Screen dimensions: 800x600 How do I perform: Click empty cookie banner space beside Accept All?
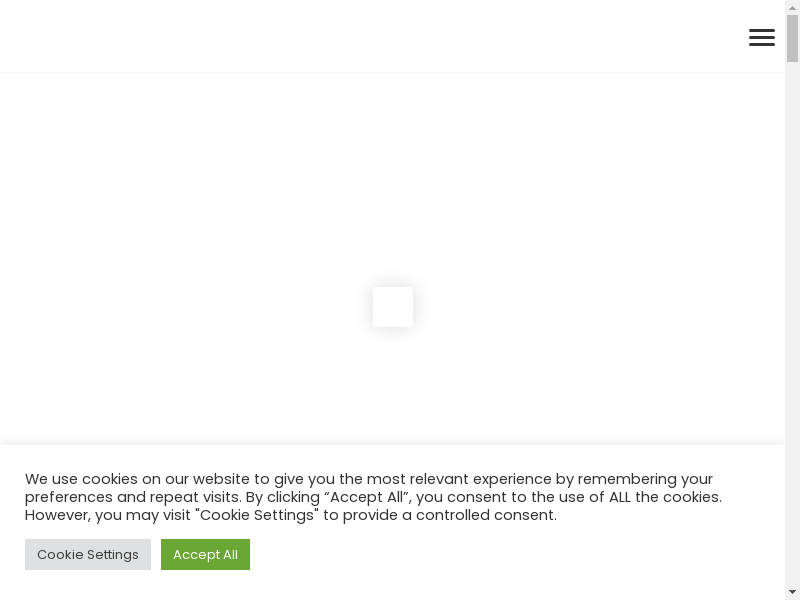(x=510, y=554)
